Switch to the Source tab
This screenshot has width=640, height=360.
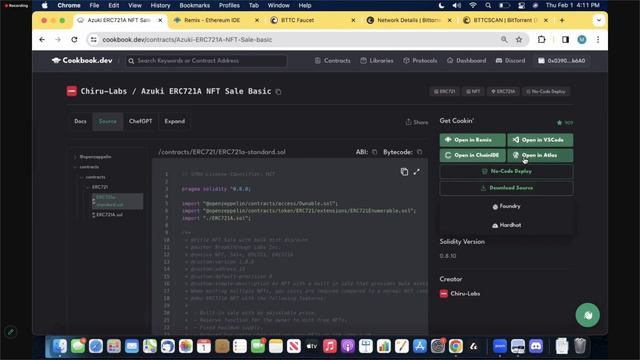[108, 122]
